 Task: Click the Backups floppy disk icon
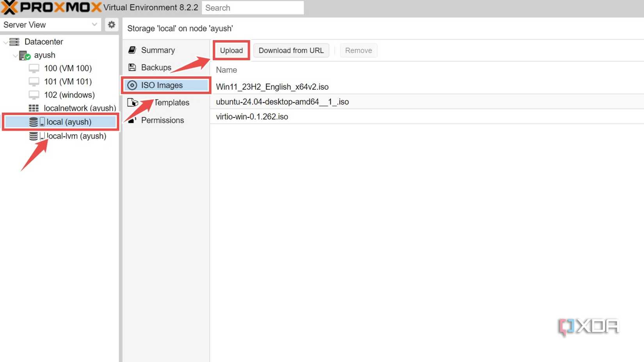[132, 67]
